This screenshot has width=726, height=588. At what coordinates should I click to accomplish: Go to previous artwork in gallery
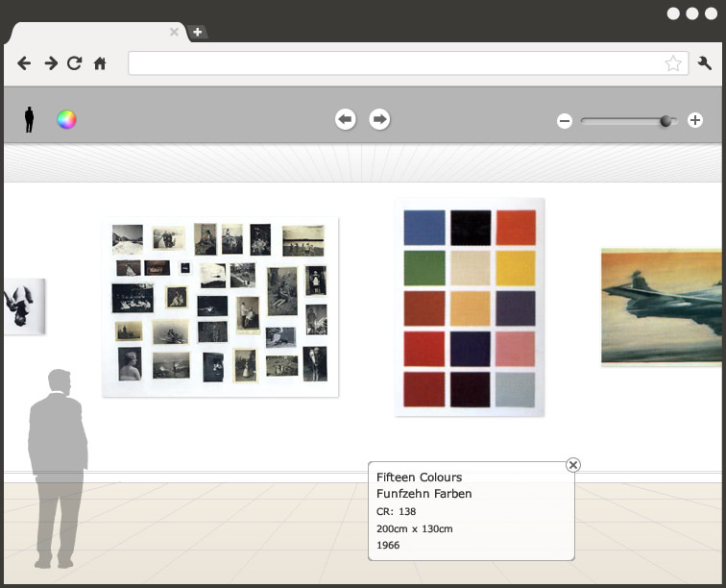click(346, 119)
